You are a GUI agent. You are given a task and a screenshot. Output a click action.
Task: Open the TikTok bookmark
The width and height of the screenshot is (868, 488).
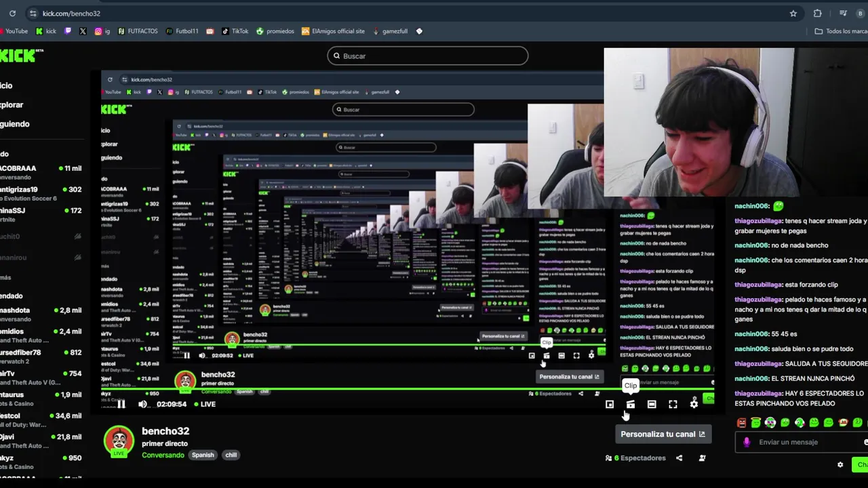point(235,31)
